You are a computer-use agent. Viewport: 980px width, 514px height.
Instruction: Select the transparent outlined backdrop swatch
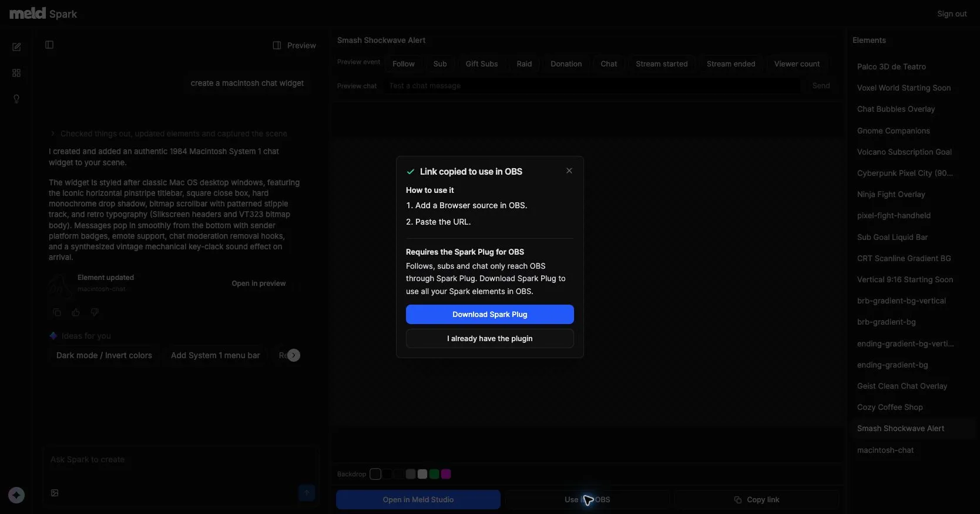pyautogui.click(x=375, y=474)
